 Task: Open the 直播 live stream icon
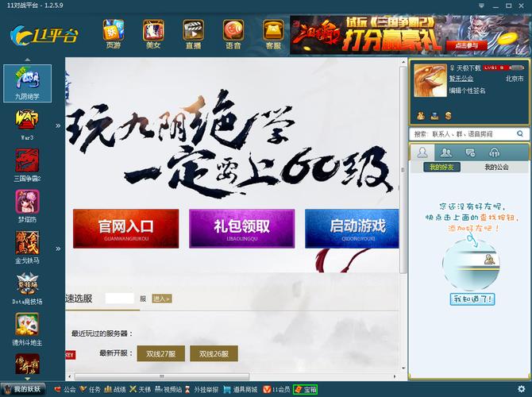tap(193, 35)
